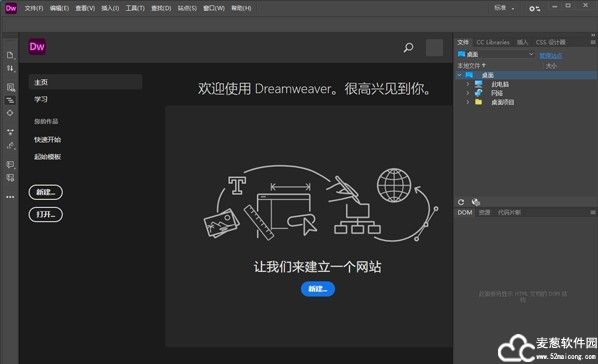This screenshot has width=598, height=364.
Task: Select 起始模板 Starter Templates entry
Action: pyautogui.click(x=47, y=157)
